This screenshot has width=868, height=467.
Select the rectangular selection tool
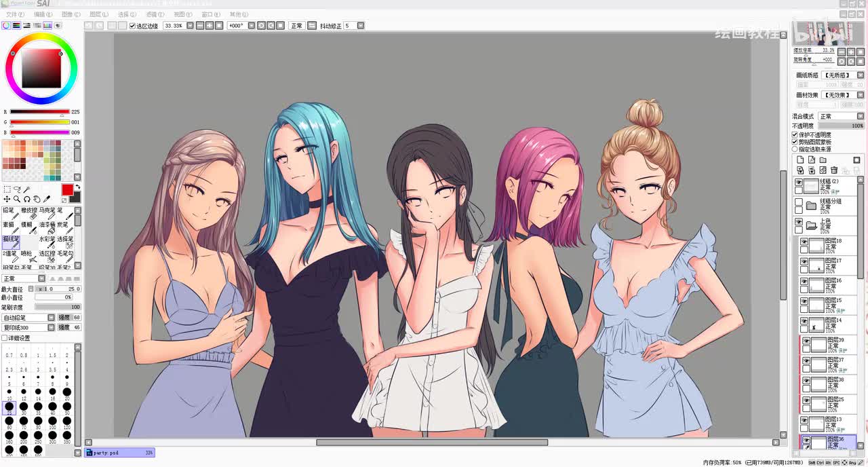pos(7,189)
